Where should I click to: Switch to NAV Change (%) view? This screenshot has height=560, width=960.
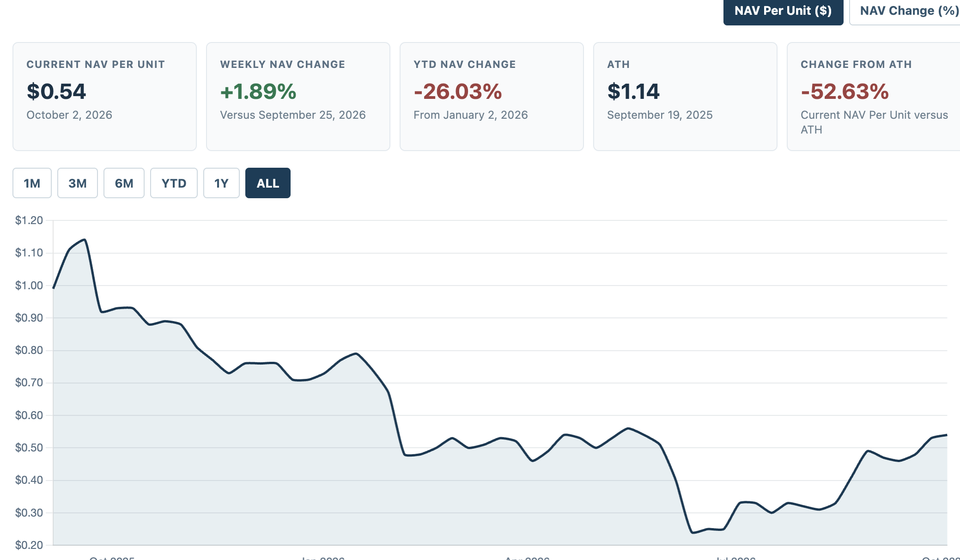click(x=905, y=11)
